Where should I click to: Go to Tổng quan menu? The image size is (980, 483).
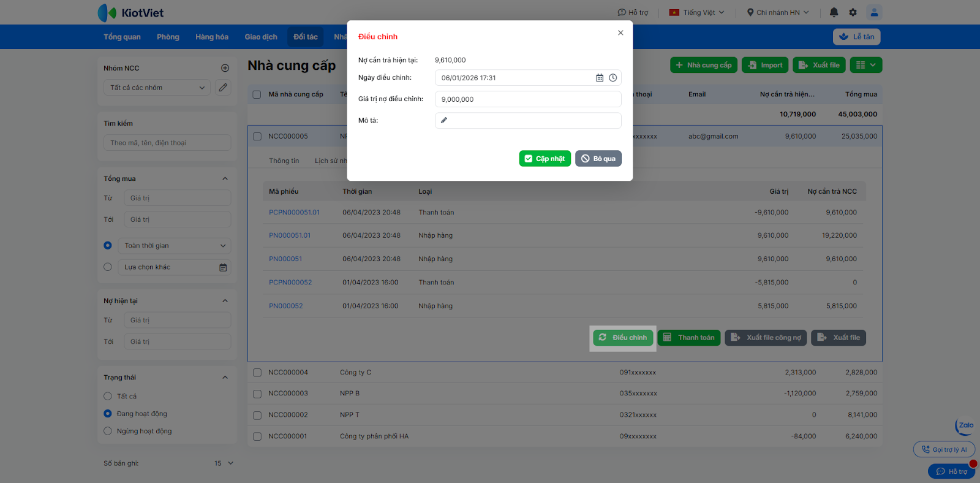click(122, 37)
